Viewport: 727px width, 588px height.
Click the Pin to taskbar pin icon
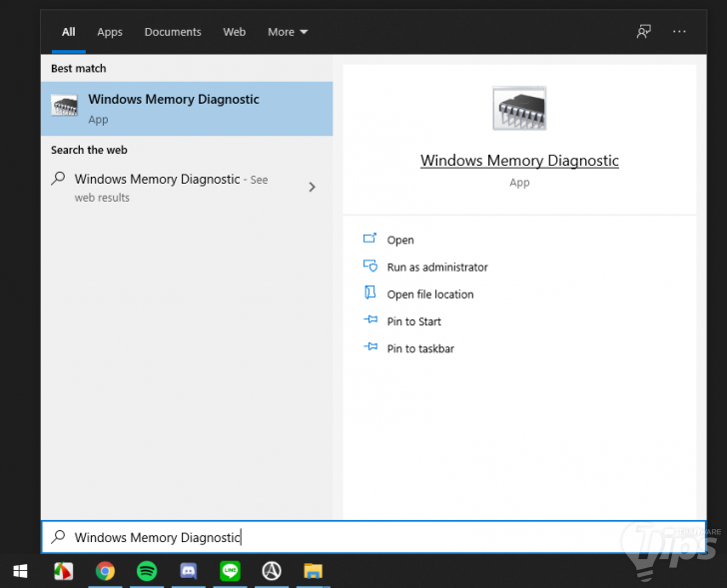click(369, 346)
